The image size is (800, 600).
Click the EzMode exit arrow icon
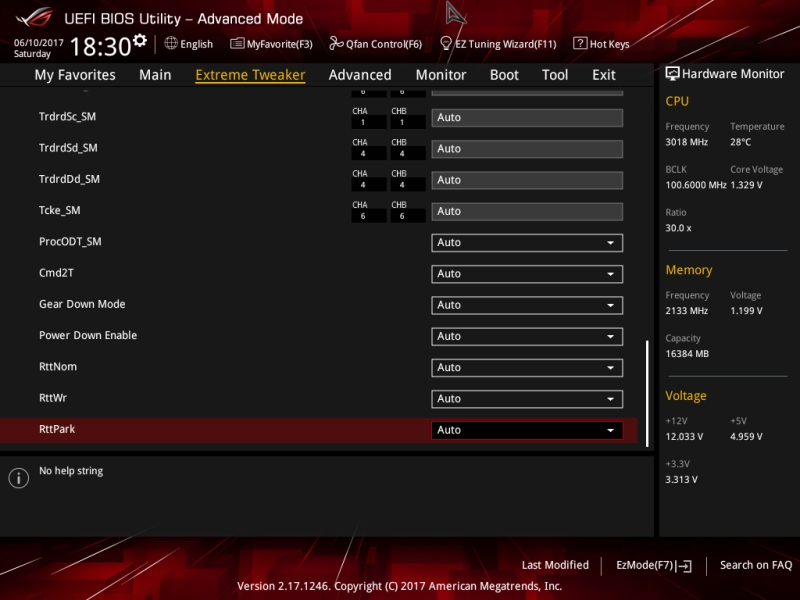(684, 566)
